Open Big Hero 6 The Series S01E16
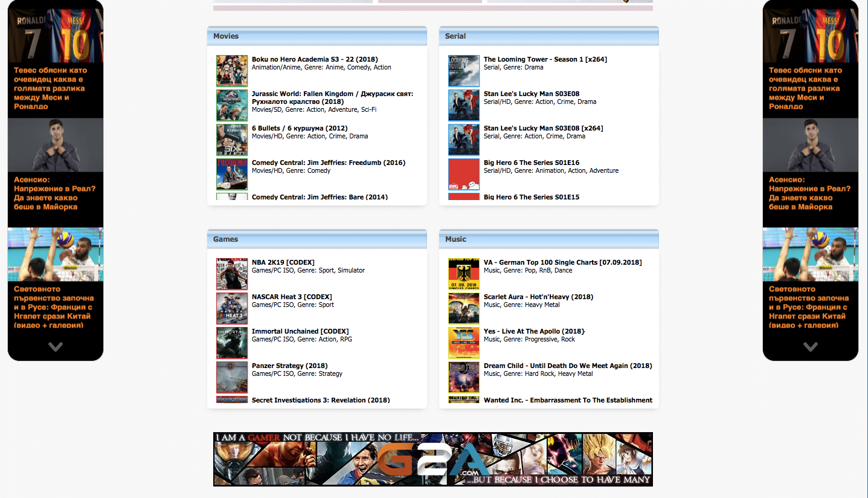This screenshot has height=498, width=868. pos(532,163)
